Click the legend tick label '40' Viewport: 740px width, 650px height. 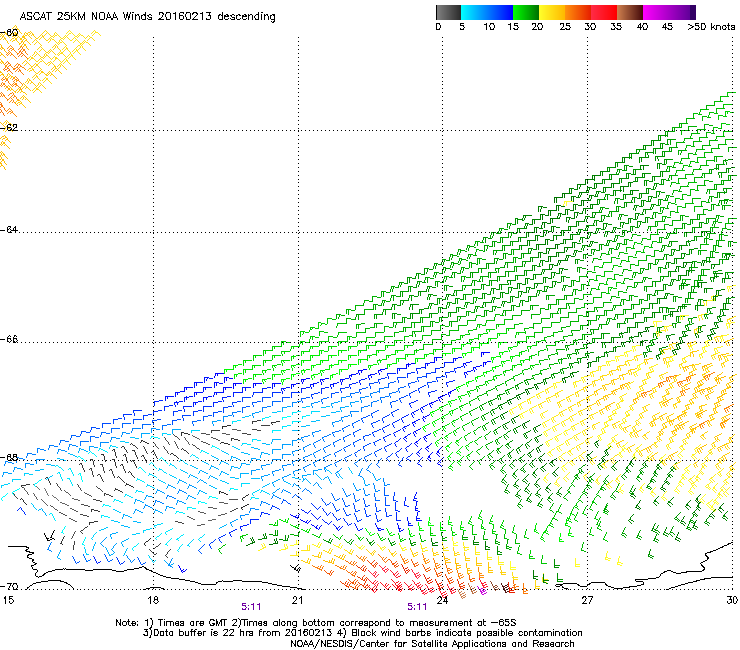pos(642,27)
